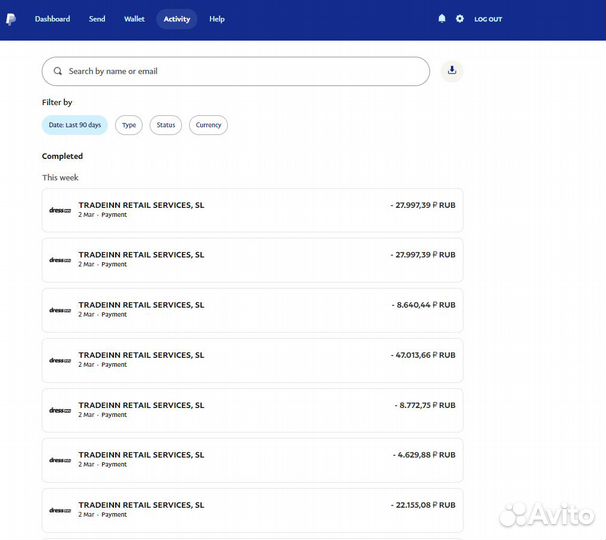
Task: Open the 22.155,08 RUB Tradeinn payment
Action: tap(252, 510)
